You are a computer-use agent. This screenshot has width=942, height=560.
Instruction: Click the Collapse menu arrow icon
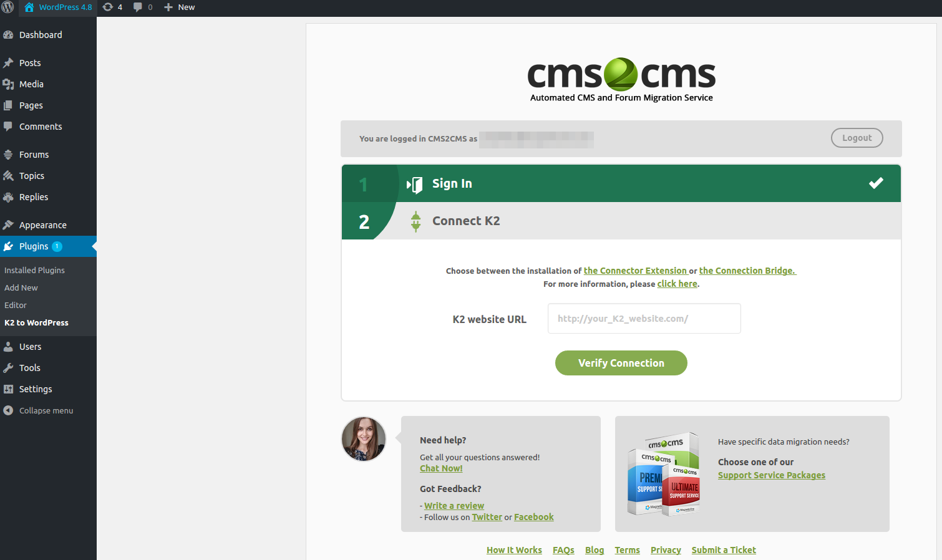click(x=8, y=410)
